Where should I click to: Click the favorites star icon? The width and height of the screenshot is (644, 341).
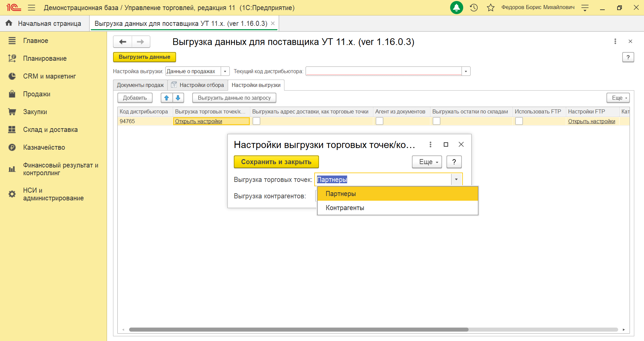490,7
